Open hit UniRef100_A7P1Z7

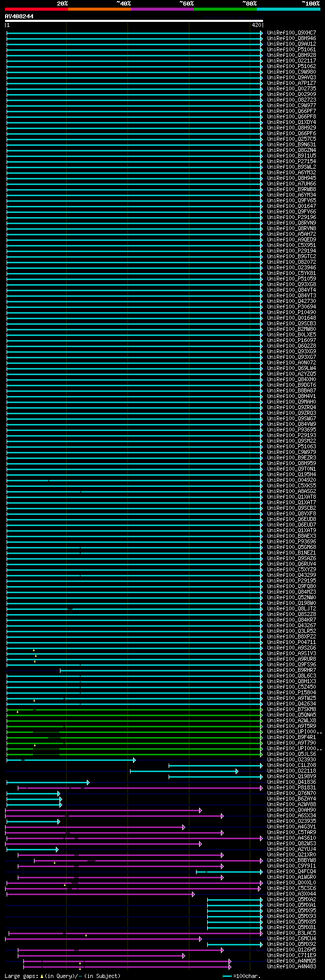click(x=291, y=83)
